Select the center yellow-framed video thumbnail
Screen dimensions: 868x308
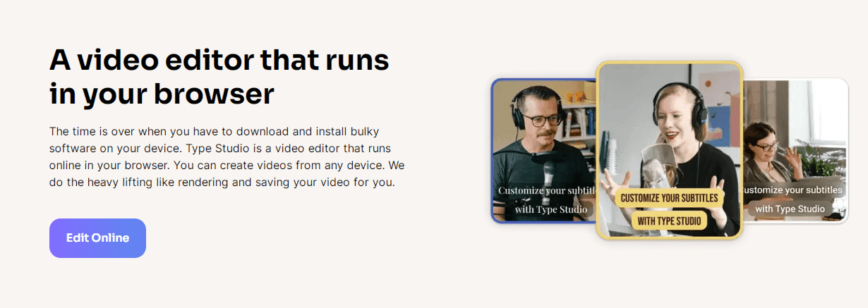tap(669, 150)
